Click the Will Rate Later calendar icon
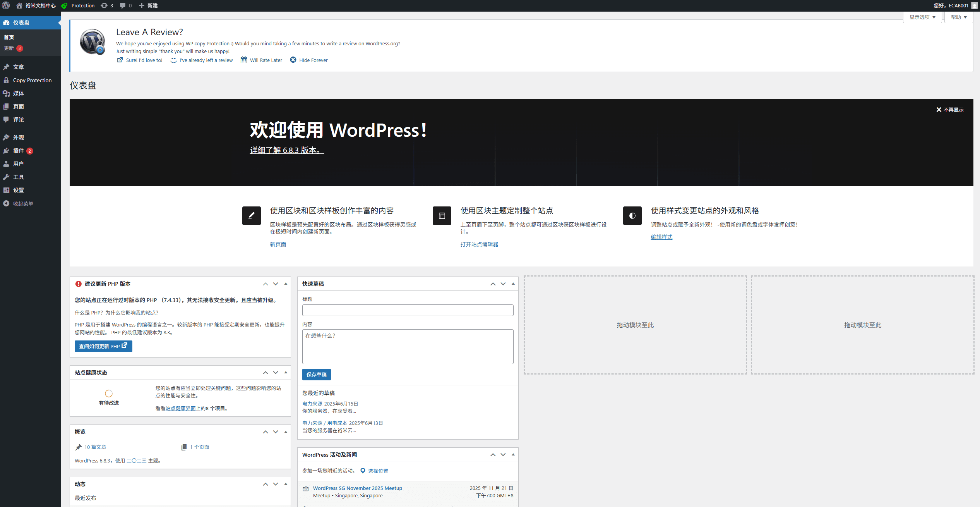Screen dimensions: 980x507 click(x=244, y=60)
